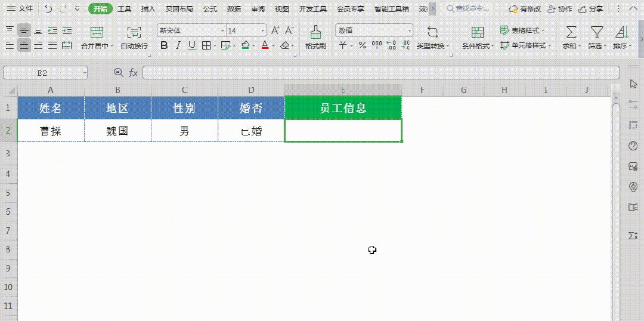Open the 数据 tab
This screenshot has width=644, height=321.
click(234, 8)
